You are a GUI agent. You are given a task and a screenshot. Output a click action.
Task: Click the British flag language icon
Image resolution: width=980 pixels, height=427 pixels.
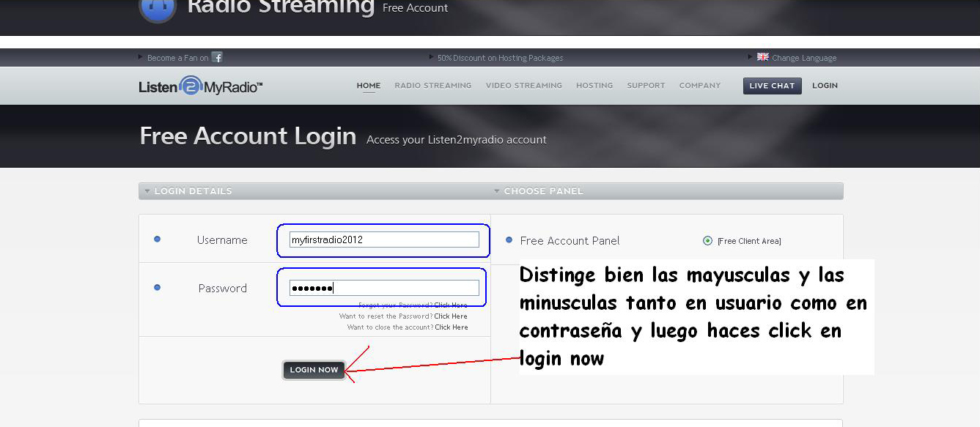(x=762, y=56)
